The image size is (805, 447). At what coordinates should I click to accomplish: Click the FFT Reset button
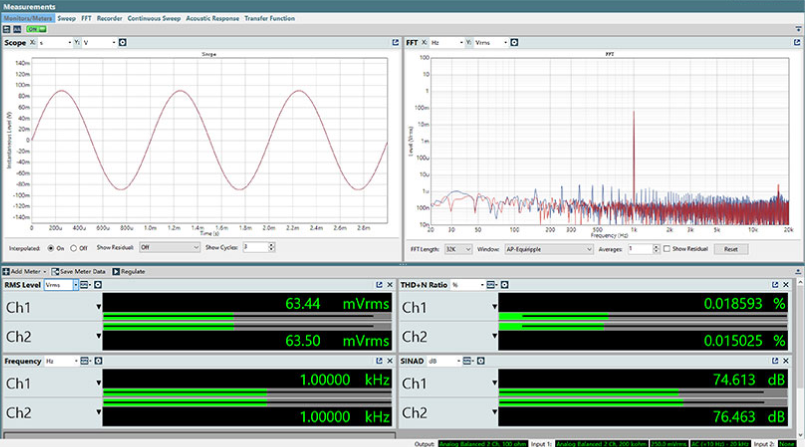point(730,248)
